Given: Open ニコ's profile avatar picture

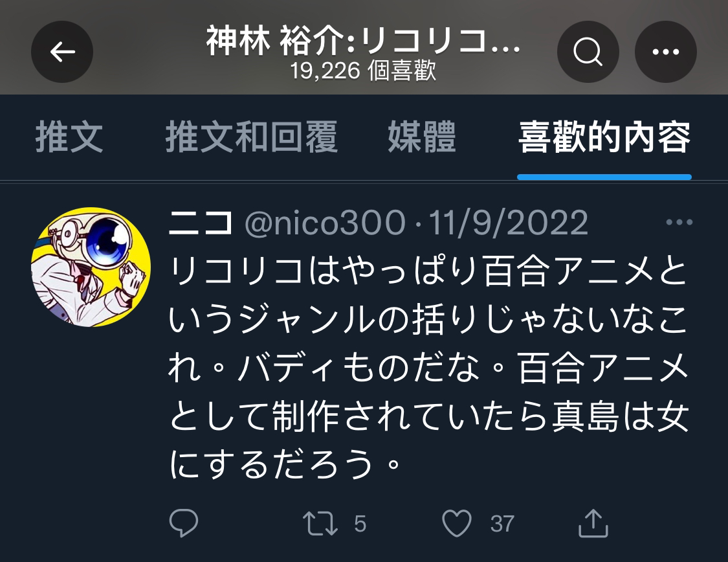Looking at the screenshot, I should [x=91, y=267].
